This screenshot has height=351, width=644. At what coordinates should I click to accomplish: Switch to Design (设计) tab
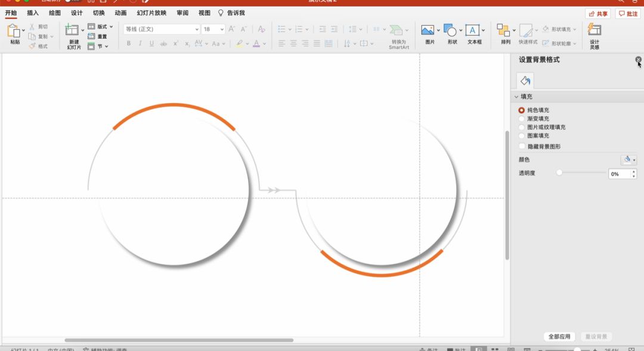pyautogui.click(x=77, y=13)
